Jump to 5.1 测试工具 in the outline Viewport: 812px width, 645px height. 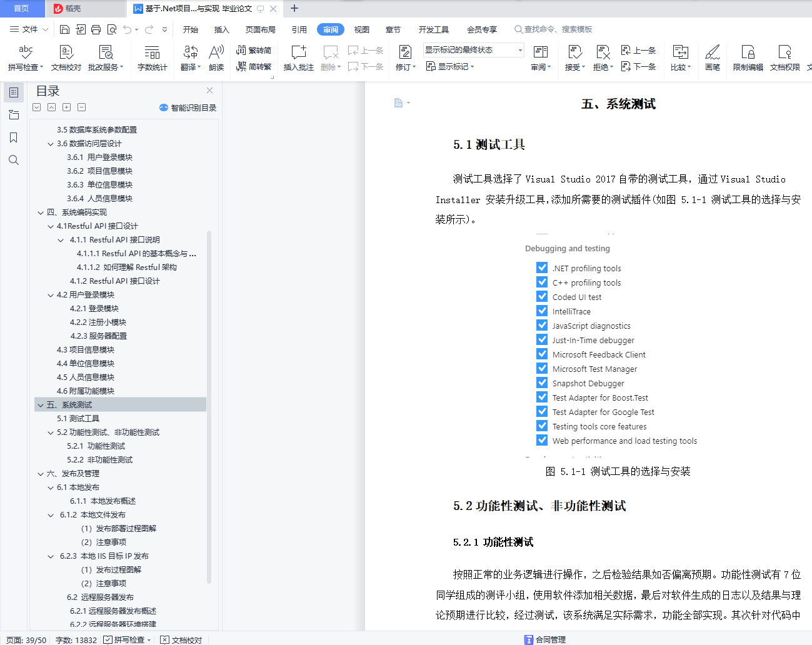[78, 419]
